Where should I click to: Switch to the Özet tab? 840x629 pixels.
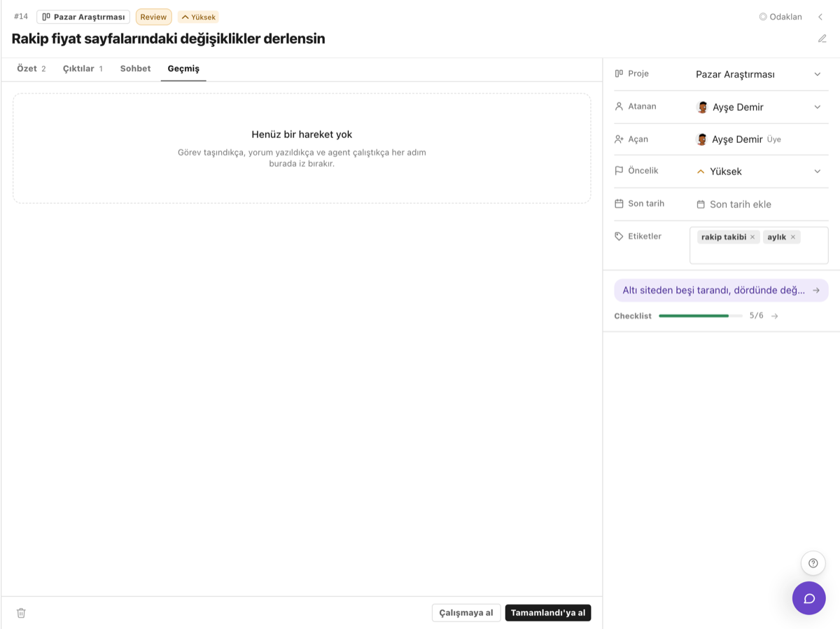click(x=31, y=69)
